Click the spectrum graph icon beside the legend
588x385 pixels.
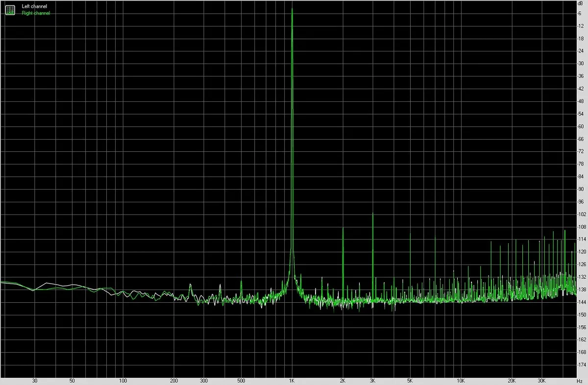click(10, 10)
